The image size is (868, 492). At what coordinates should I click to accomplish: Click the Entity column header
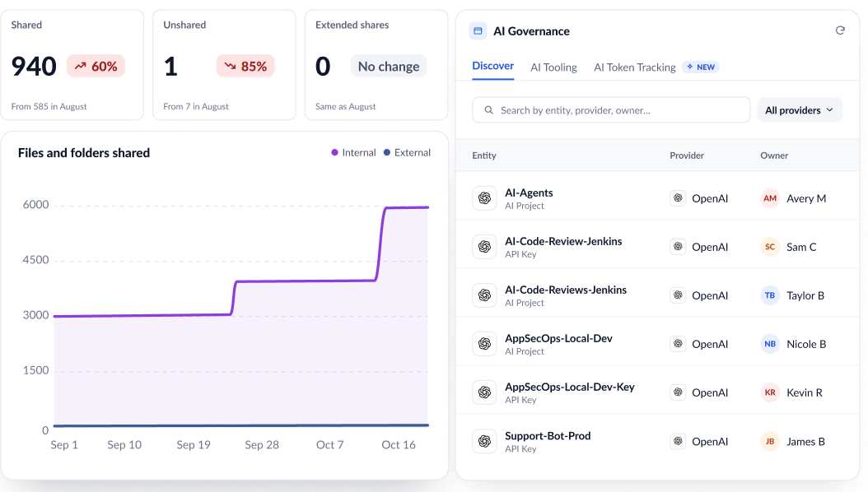[x=483, y=155]
